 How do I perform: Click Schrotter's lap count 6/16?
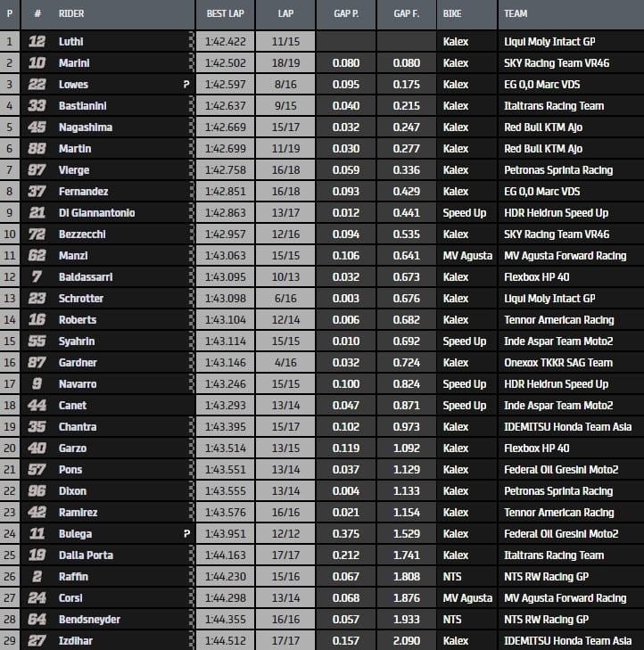[x=285, y=299]
